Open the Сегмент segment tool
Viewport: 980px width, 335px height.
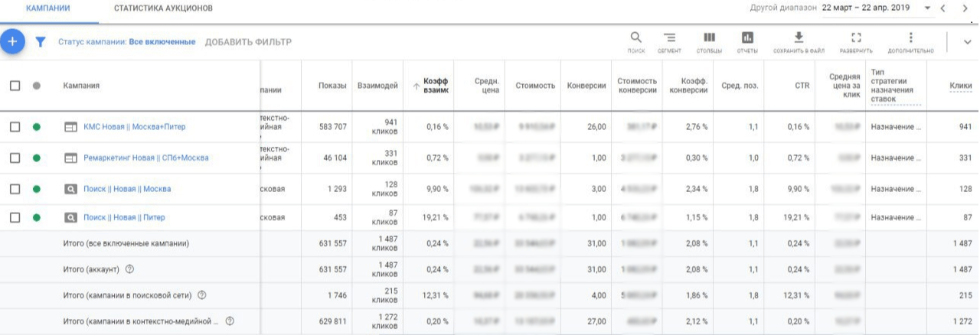669,43
